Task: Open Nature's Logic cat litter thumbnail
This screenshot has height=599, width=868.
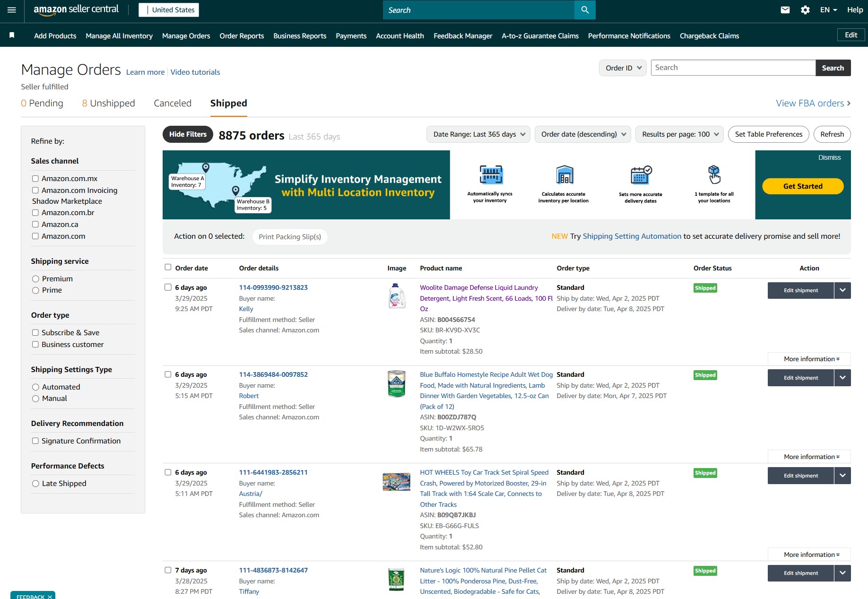Action: [x=396, y=580]
